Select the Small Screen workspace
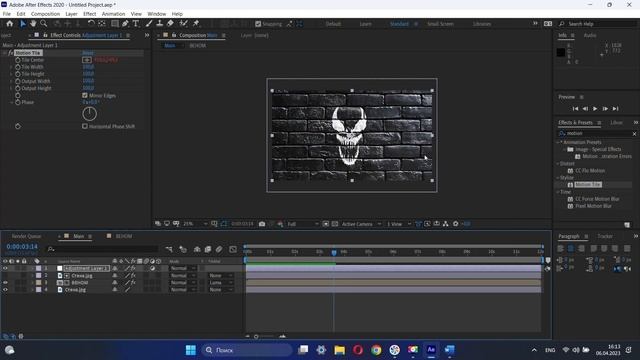Image resolution: width=640 pixels, height=360 pixels. [x=440, y=24]
